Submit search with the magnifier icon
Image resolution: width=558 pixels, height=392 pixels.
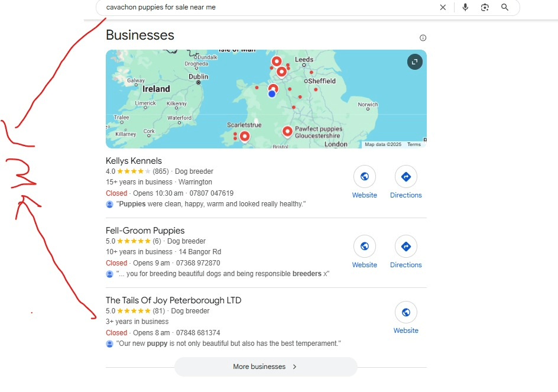pyautogui.click(x=505, y=7)
